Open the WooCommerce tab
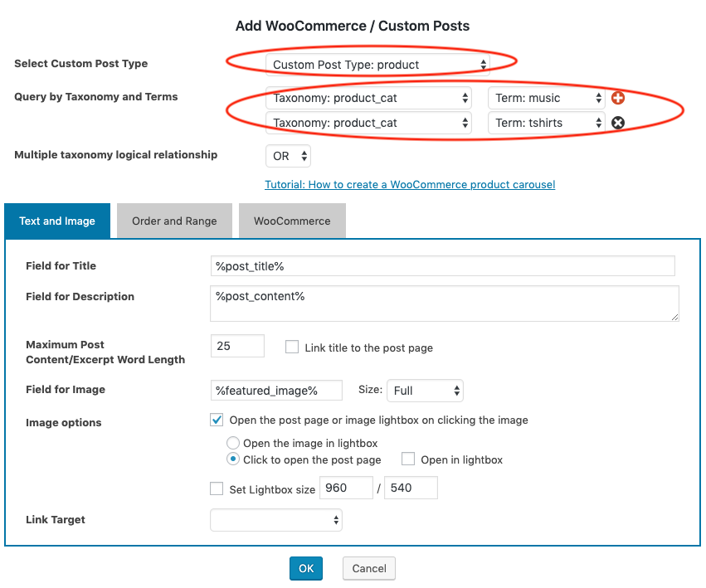 tap(292, 221)
